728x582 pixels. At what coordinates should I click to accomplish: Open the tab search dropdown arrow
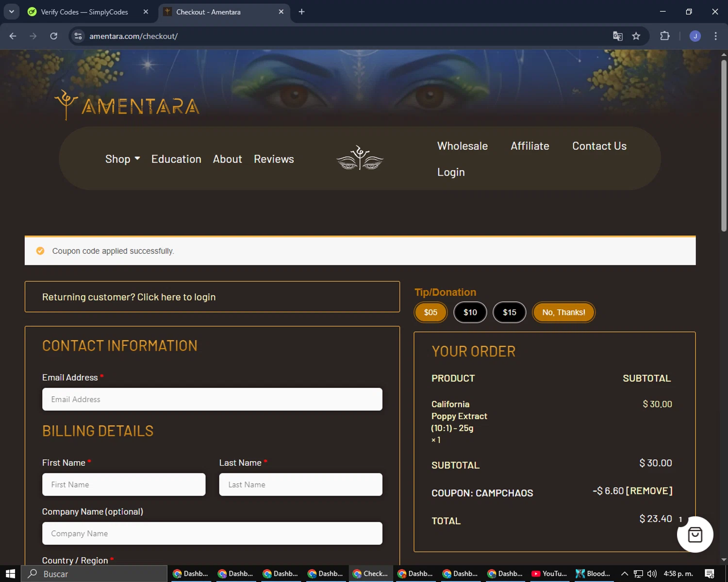click(x=11, y=12)
